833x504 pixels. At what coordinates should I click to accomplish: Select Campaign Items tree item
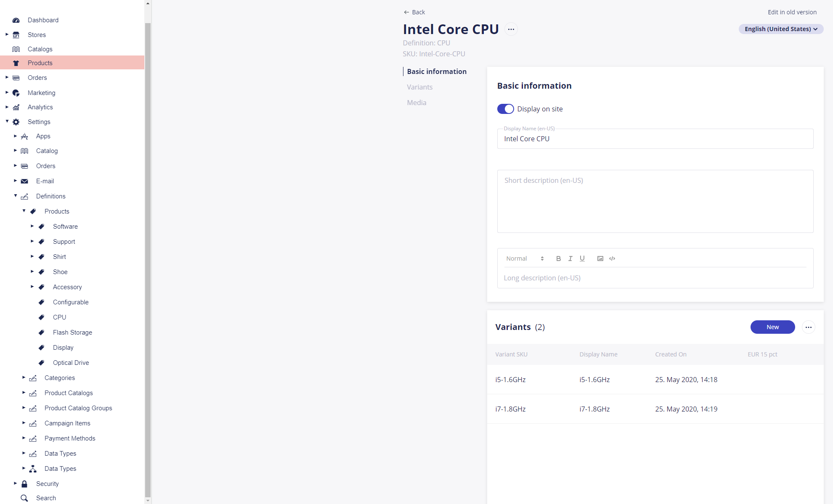(67, 423)
